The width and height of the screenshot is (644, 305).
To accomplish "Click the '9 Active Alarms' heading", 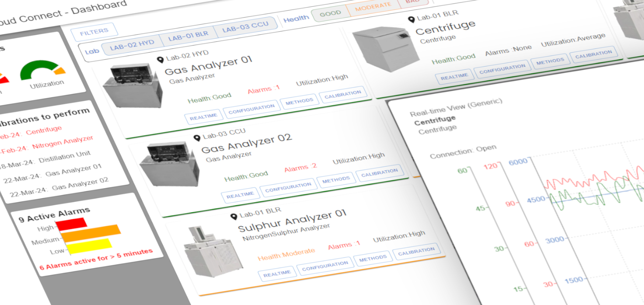I will (54, 214).
